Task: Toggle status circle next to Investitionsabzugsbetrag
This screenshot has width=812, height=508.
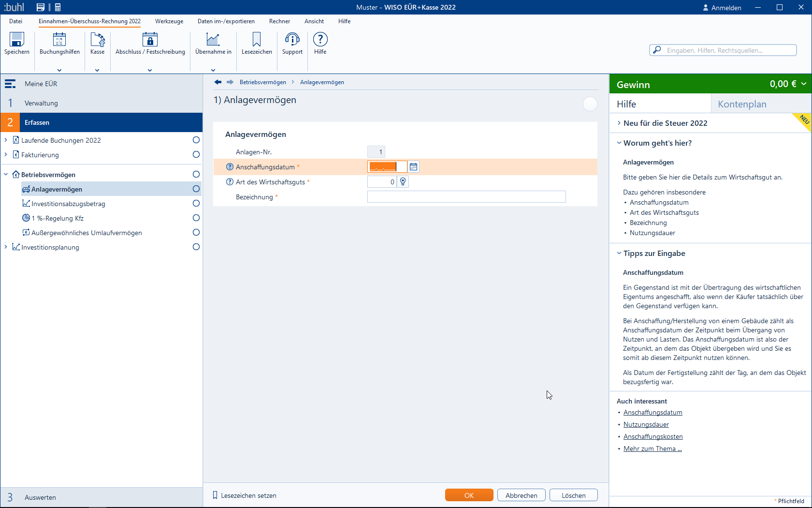Action: point(196,204)
